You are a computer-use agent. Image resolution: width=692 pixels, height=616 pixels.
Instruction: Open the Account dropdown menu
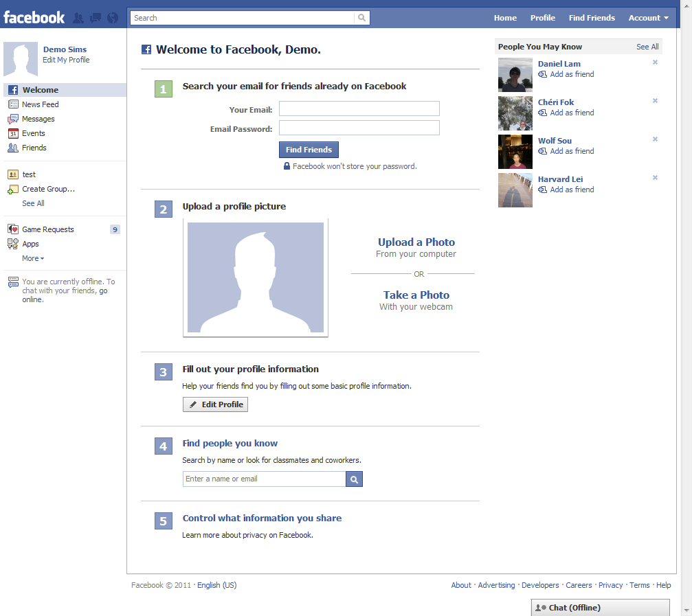coord(648,18)
